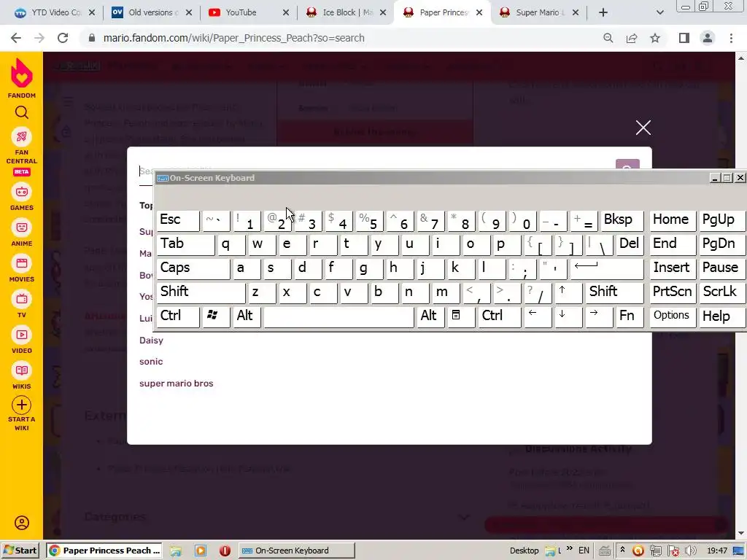Toggle the left Shift key

[201, 292]
